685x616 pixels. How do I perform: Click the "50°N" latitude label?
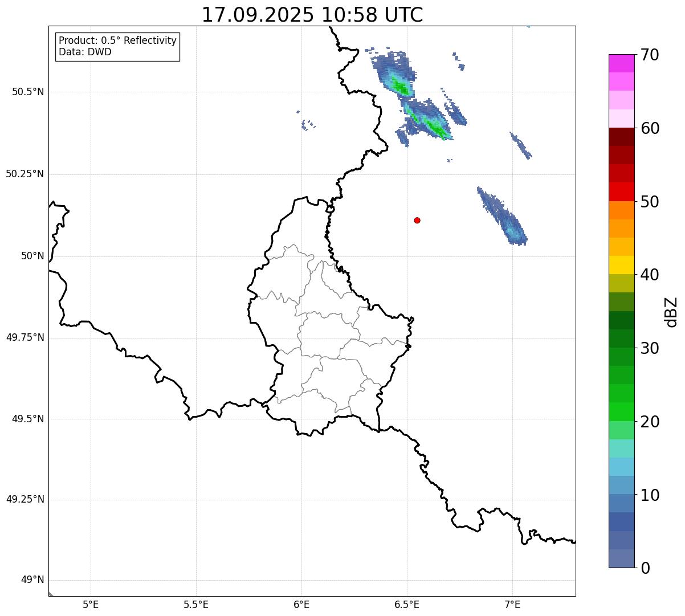click(32, 256)
